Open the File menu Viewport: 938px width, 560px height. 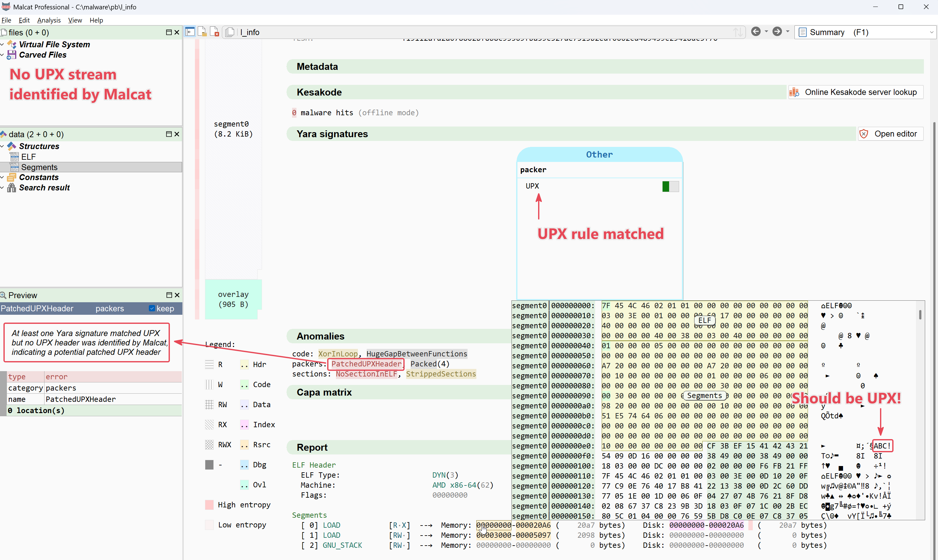pos(6,20)
